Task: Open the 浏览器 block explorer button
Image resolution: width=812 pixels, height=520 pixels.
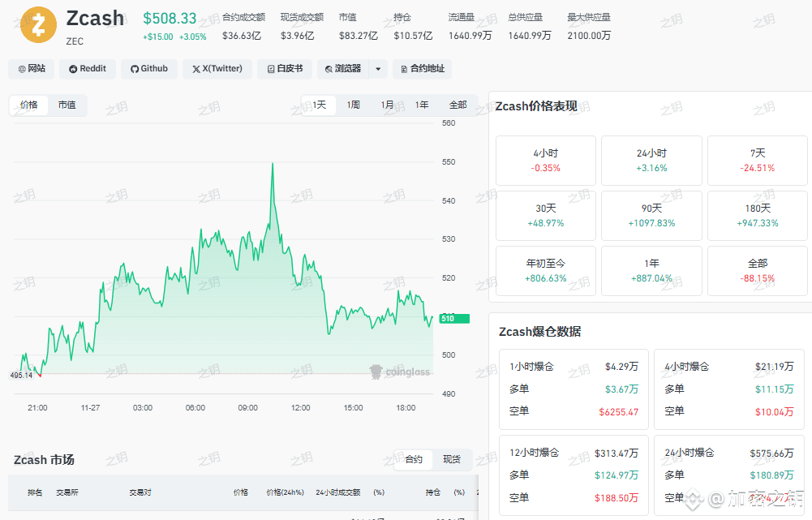Action: click(343, 69)
